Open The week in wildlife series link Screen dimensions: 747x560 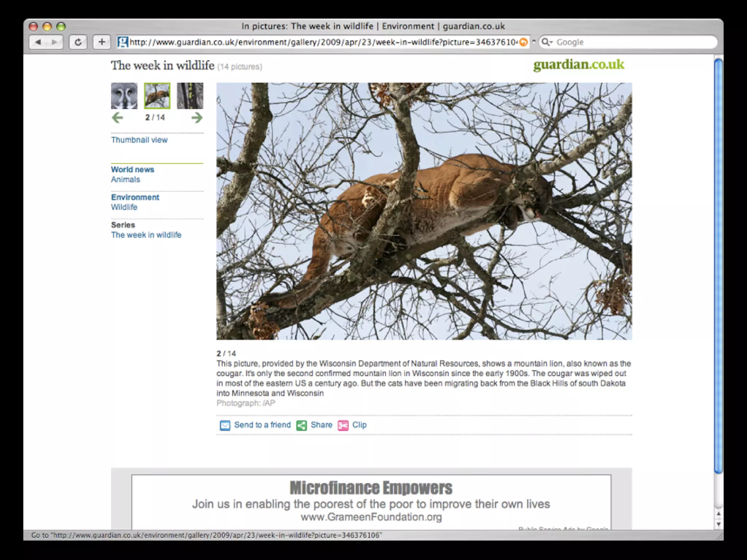146,235
